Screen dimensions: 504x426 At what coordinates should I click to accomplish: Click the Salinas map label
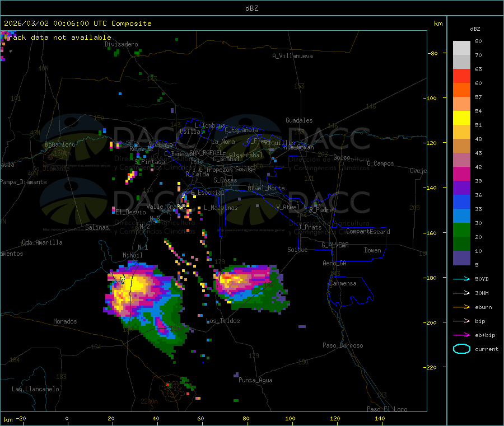pos(97,227)
